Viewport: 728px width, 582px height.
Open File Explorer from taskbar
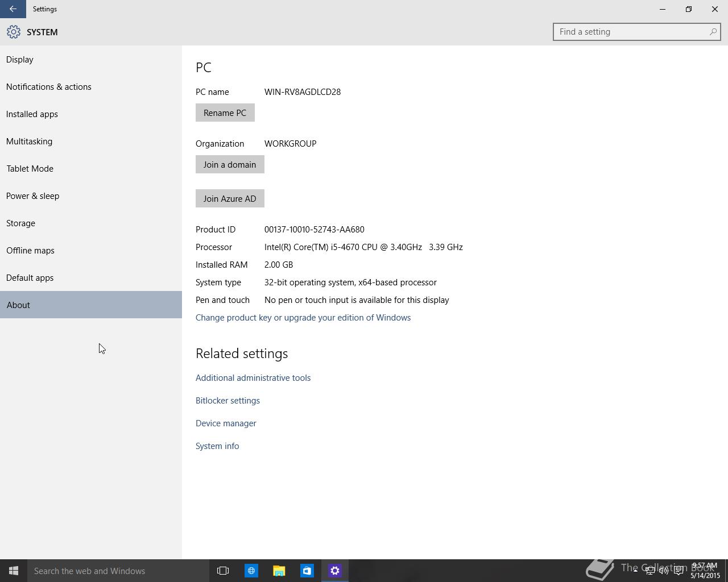[x=279, y=571]
